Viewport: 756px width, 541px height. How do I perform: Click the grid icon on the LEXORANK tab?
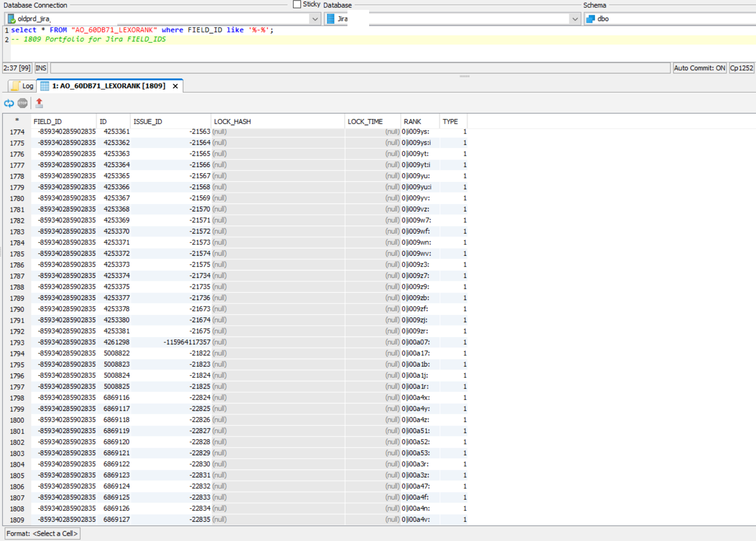point(45,86)
